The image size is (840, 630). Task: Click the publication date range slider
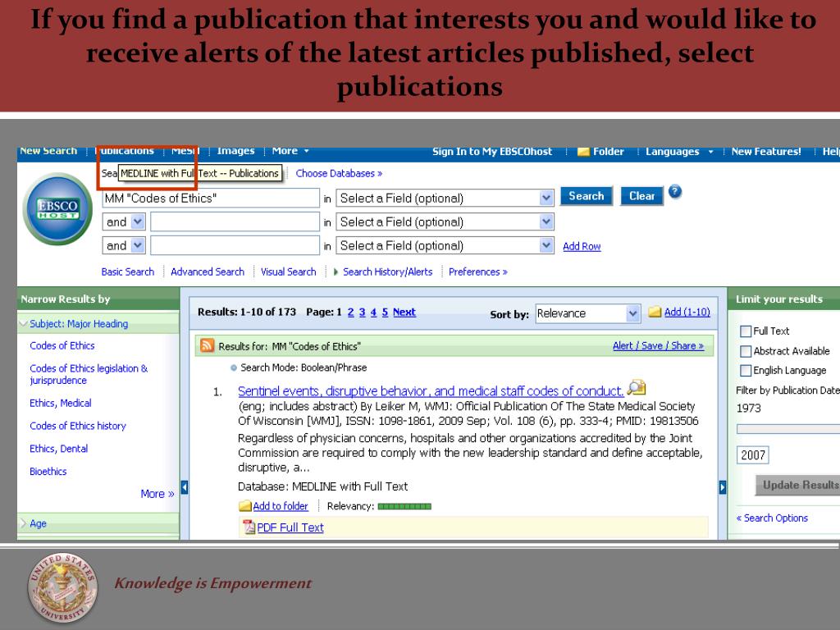(x=788, y=428)
